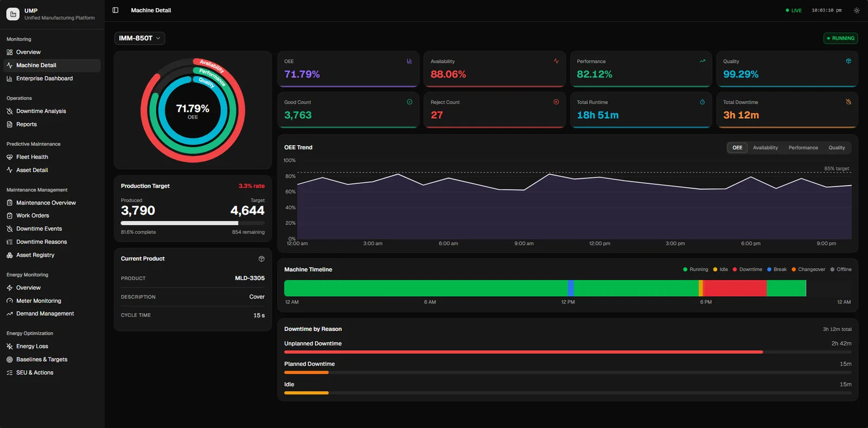Click the Asset Detail sidebar icon
868x428 pixels.
click(x=9, y=170)
